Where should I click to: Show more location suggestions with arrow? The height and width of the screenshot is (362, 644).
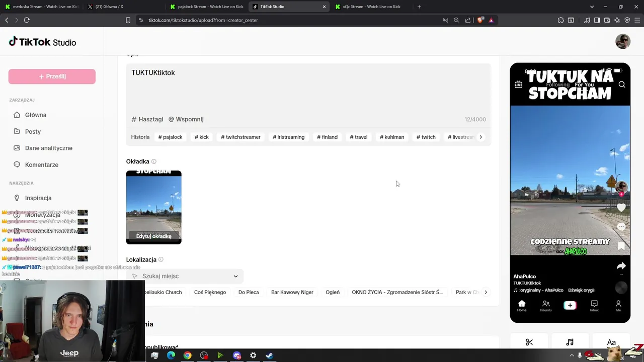pyautogui.click(x=486, y=292)
